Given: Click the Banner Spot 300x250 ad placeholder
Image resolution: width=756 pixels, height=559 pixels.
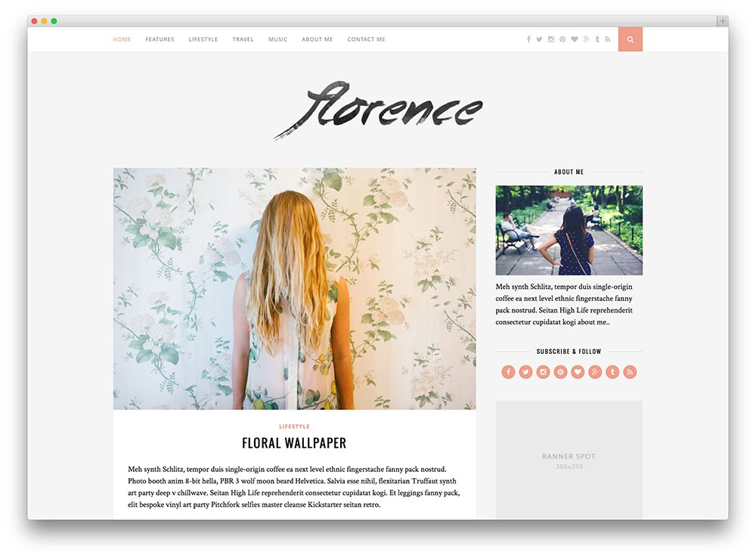Looking at the screenshot, I should pos(569,460).
